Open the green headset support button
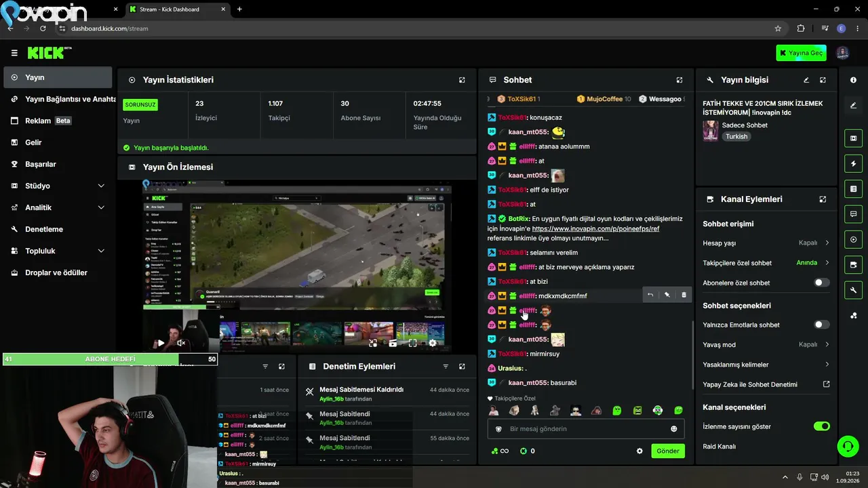The image size is (868, 488). (848, 446)
